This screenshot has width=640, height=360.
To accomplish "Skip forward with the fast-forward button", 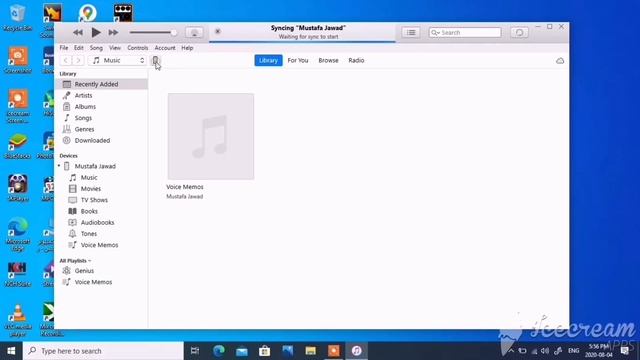I will pyautogui.click(x=113, y=32).
